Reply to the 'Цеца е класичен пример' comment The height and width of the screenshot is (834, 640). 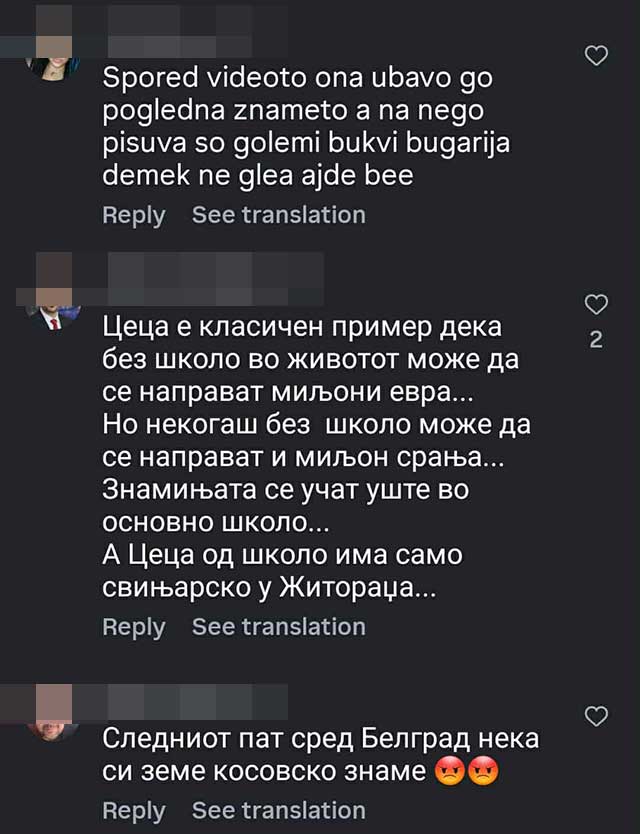click(133, 627)
